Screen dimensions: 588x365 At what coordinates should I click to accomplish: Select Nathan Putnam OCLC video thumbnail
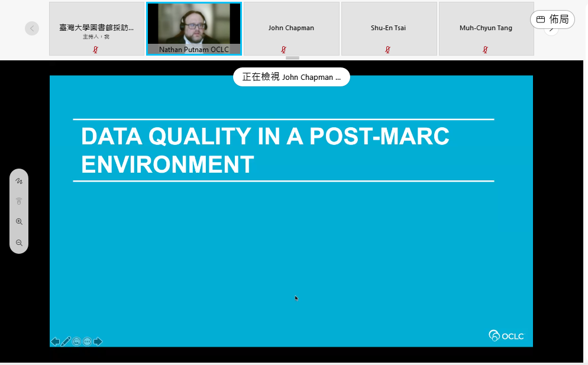194,28
